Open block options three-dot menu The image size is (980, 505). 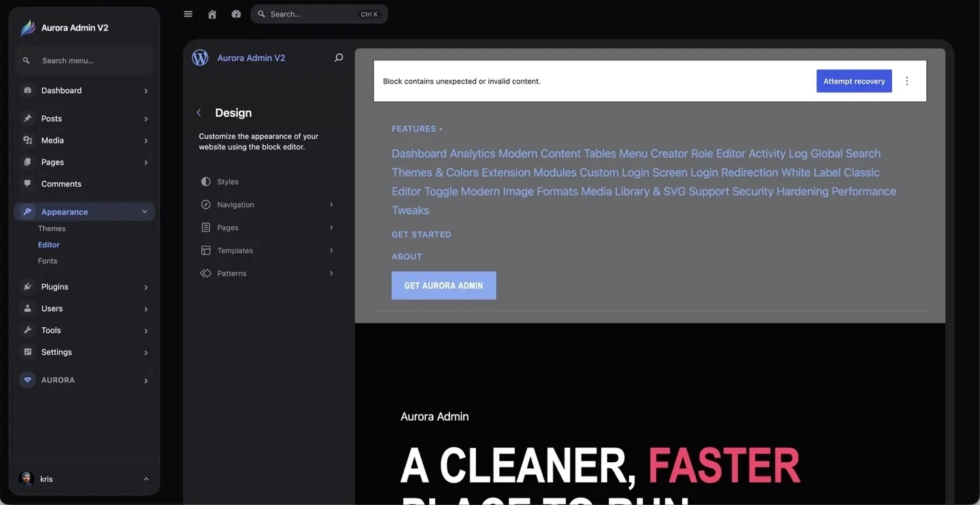pyautogui.click(x=907, y=81)
